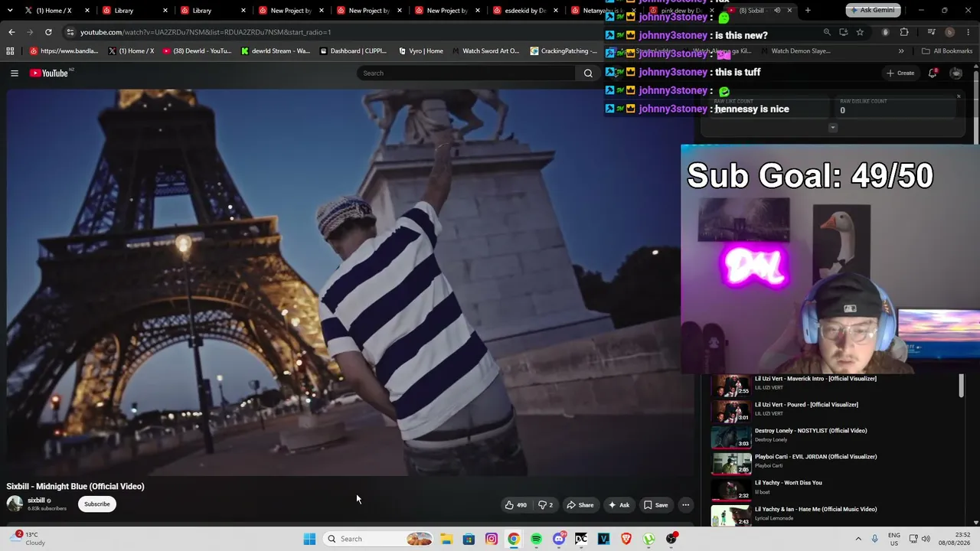
Task: Play Lil Uzi Vert Maverick Intro thumbnail
Action: pos(731,386)
